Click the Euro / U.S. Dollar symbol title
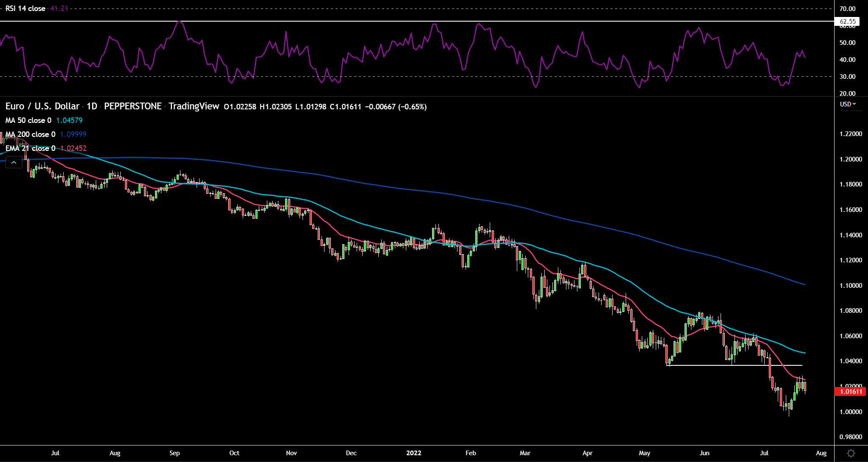The image size is (868, 462). click(x=42, y=106)
